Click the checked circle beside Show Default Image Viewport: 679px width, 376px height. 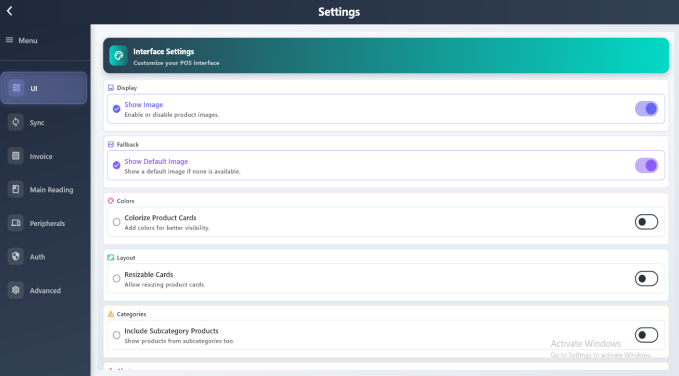pos(116,165)
